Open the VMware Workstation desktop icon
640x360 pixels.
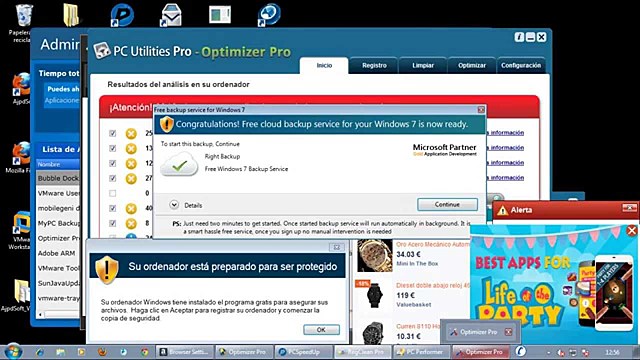click(x=20, y=231)
